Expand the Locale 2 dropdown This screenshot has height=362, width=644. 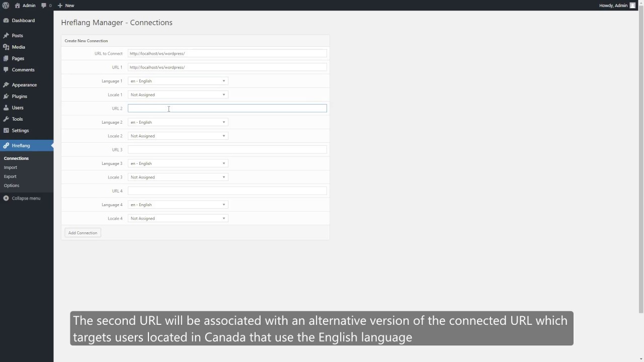(178, 136)
